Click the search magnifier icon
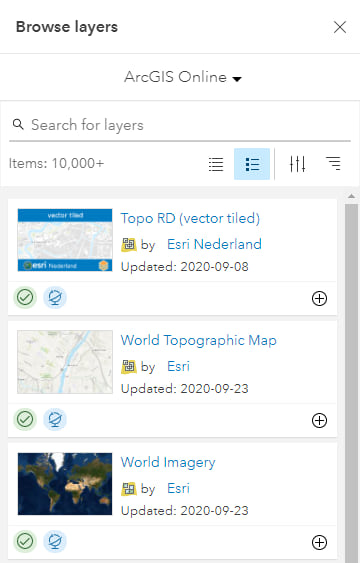Viewport: 360px width, 563px height. point(18,124)
